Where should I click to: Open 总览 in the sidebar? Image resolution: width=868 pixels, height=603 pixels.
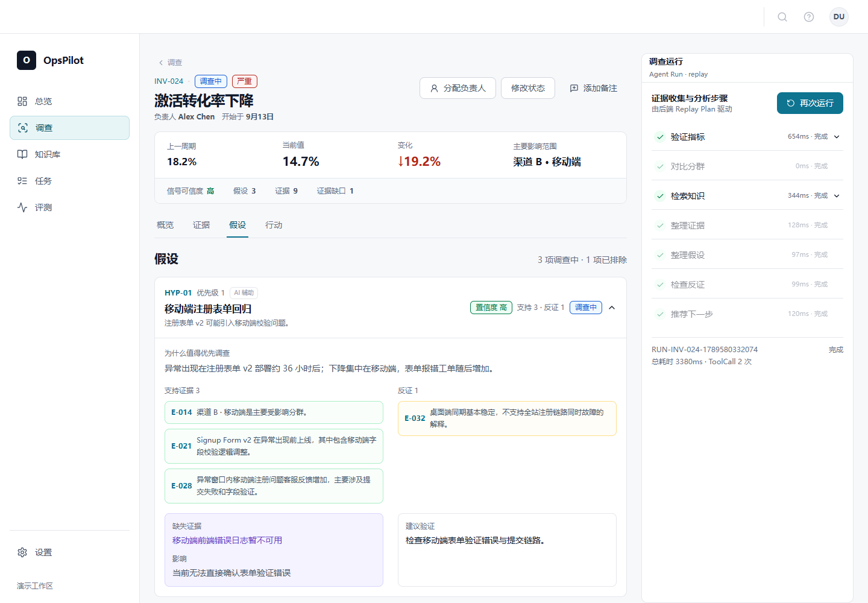pos(70,101)
